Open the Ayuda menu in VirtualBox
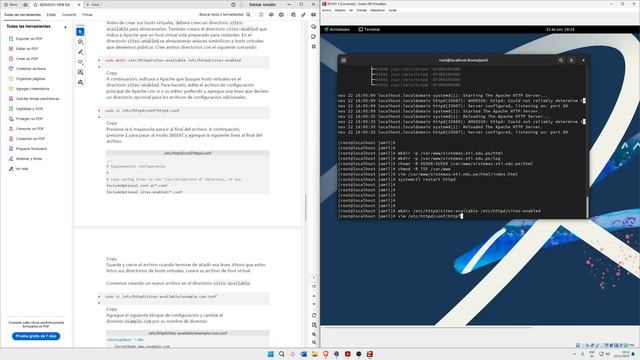 (392, 10)
